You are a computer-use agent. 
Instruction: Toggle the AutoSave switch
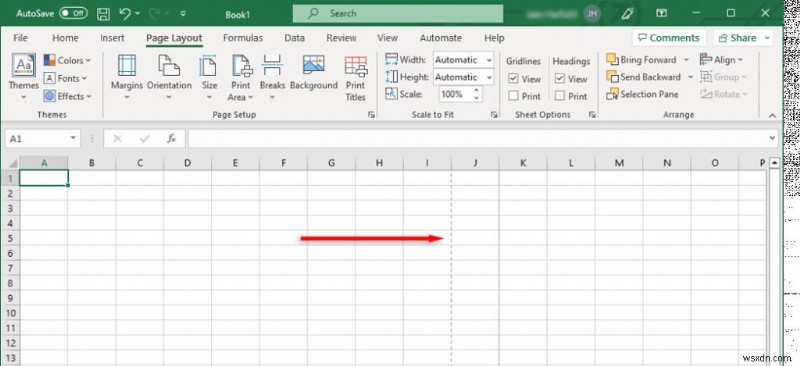click(73, 13)
